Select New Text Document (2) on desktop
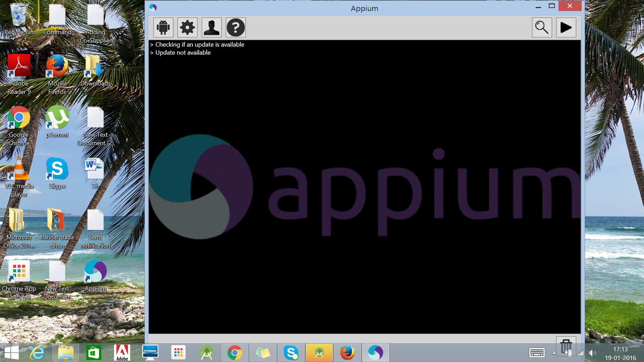Screen dimensions: 644x362 coord(95,126)
